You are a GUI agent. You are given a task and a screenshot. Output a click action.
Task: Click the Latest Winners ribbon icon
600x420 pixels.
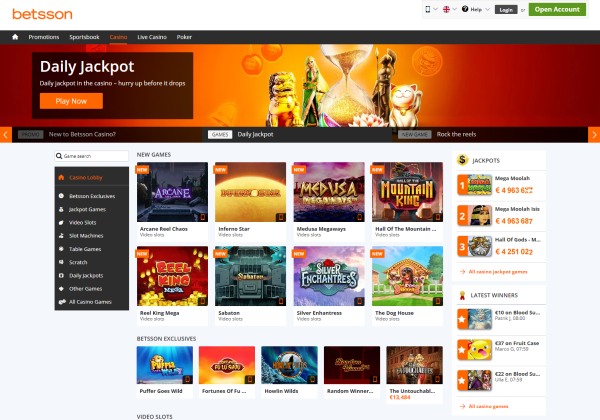point(462,295)
